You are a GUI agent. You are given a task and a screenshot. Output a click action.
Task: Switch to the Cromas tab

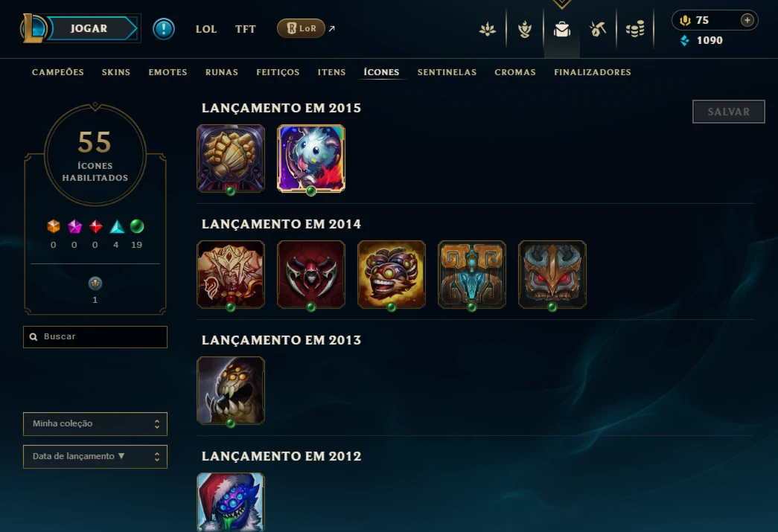[x=515, y=72]
